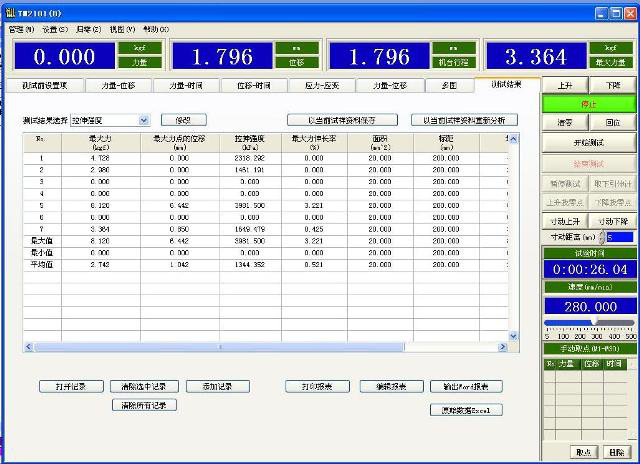This screenshot has width=640, height=464.
Task: Click the application icon in the title bar
Action: coord(10,13)
